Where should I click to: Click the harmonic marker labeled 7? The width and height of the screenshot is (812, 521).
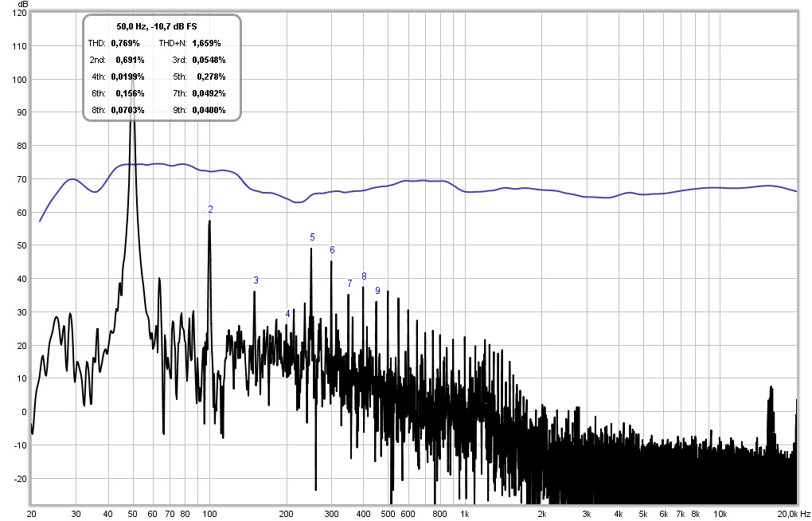click(x=349, y=284)
